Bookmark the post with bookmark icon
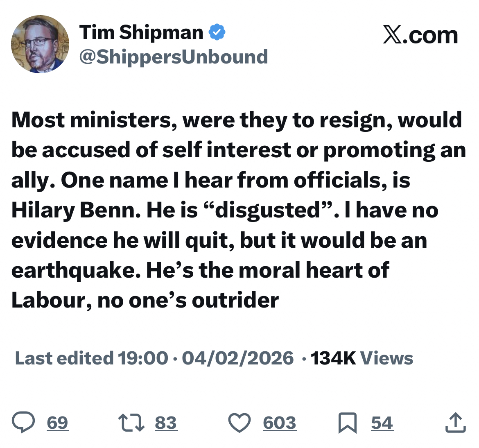The image size is (479, 448). point(347,423)
